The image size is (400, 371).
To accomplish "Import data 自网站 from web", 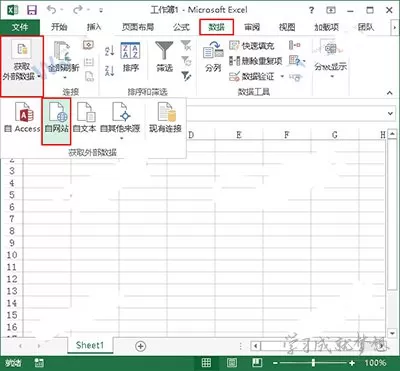I will [x=57, y=121].
